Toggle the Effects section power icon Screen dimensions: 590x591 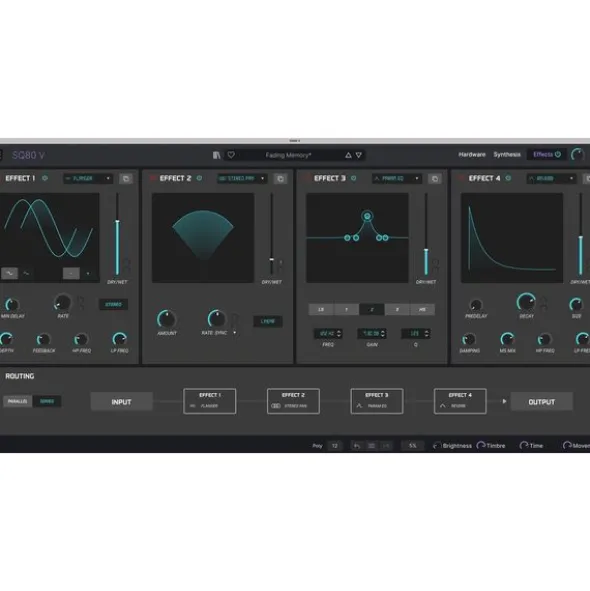[558, 155]
